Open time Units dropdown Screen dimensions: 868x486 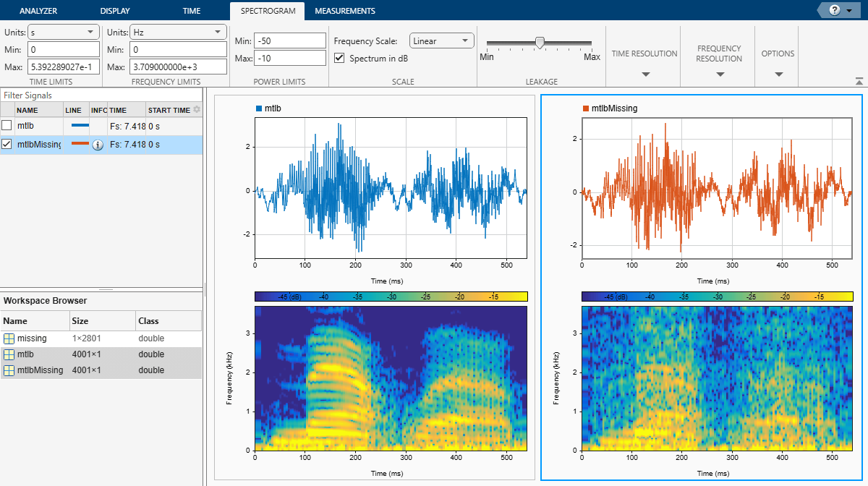coord(64,32)
